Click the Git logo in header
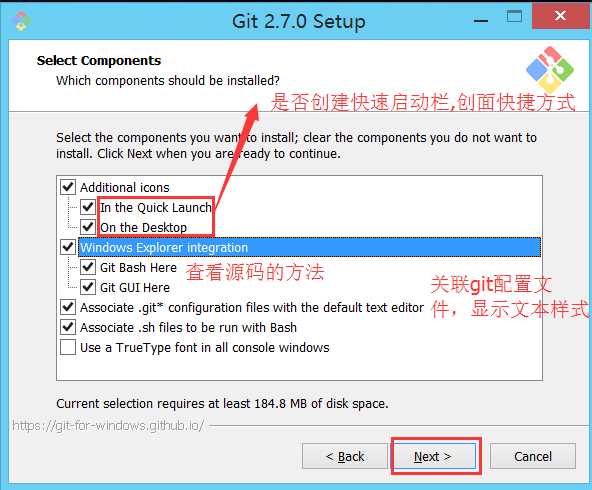592x490 pixels. pyautogui.click(x=550, y=70)
